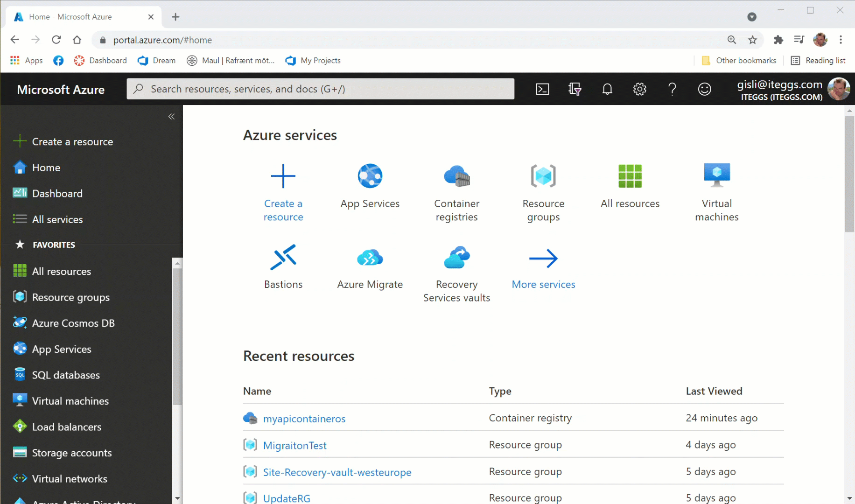Open the My Projects bookmark
Screen dimensions: 855x504
pyautogui.click(x=313, y=60)
